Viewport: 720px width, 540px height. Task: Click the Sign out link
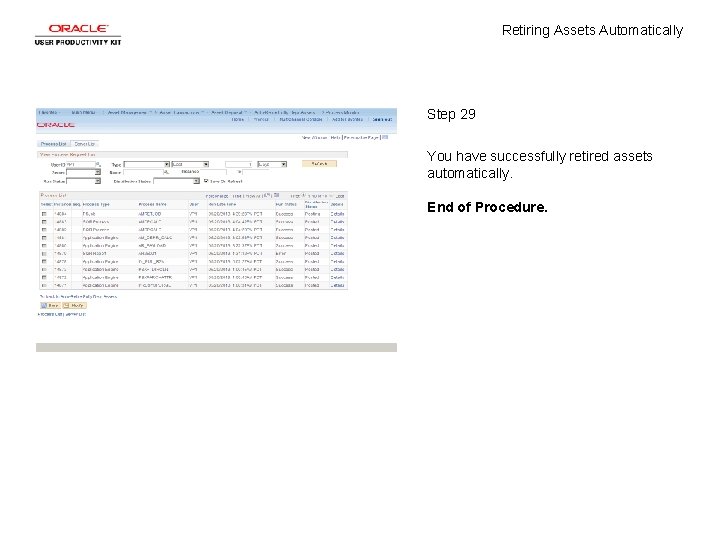click(x=382, y=119)
